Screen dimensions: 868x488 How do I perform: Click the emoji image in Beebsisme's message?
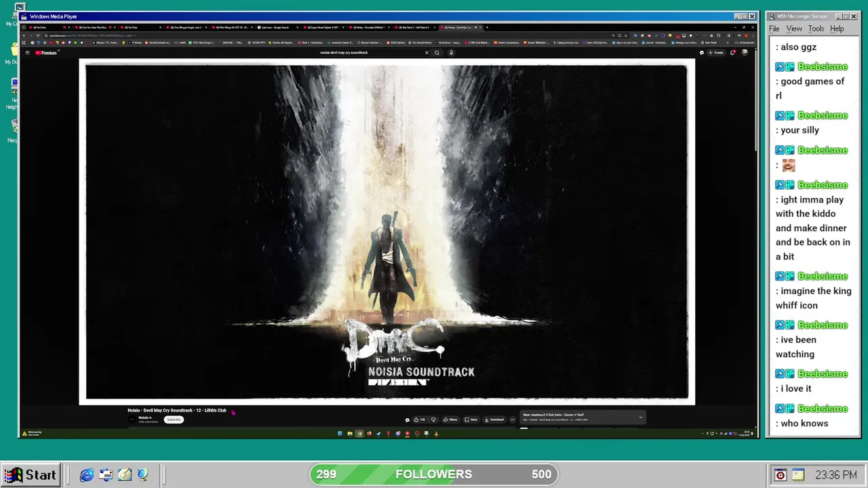pos(788,165)
